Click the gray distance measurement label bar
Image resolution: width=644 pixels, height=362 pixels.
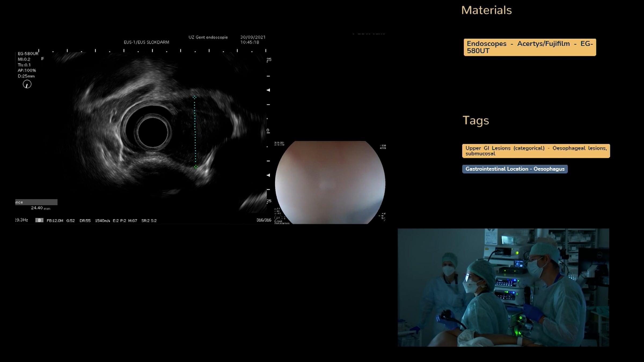(36, 202)
